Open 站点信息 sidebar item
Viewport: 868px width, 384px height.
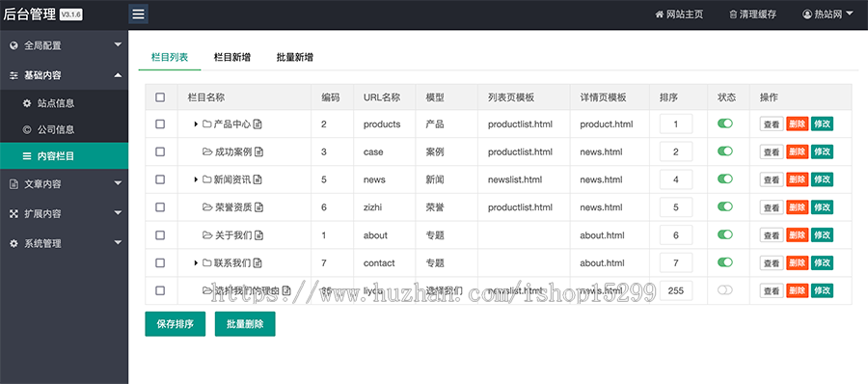[65, 103]
